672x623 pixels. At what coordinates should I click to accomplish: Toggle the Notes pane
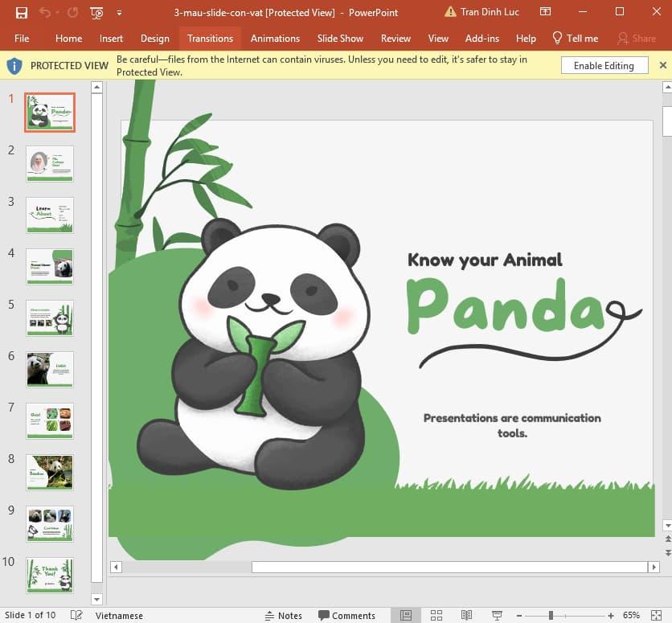tap(283, 615)
